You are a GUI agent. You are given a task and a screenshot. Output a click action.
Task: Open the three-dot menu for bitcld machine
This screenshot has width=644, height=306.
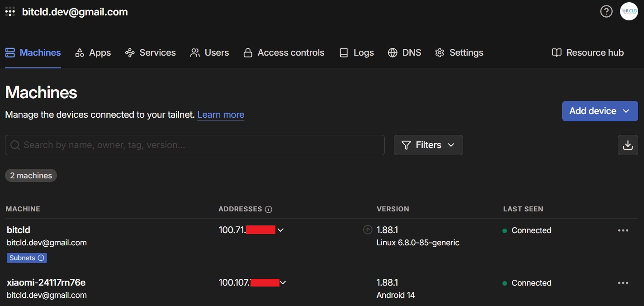pos(623,230)
